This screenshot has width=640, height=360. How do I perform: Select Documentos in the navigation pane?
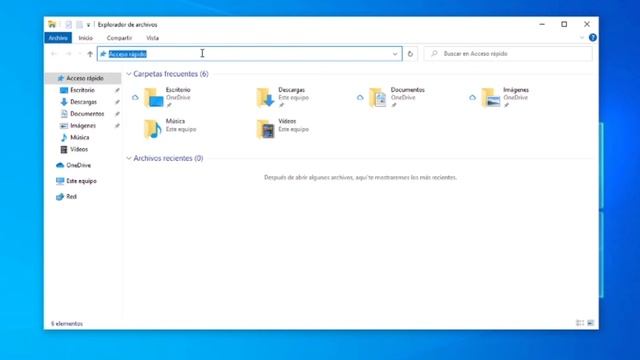pyautogui.click(x=87, y=114)
